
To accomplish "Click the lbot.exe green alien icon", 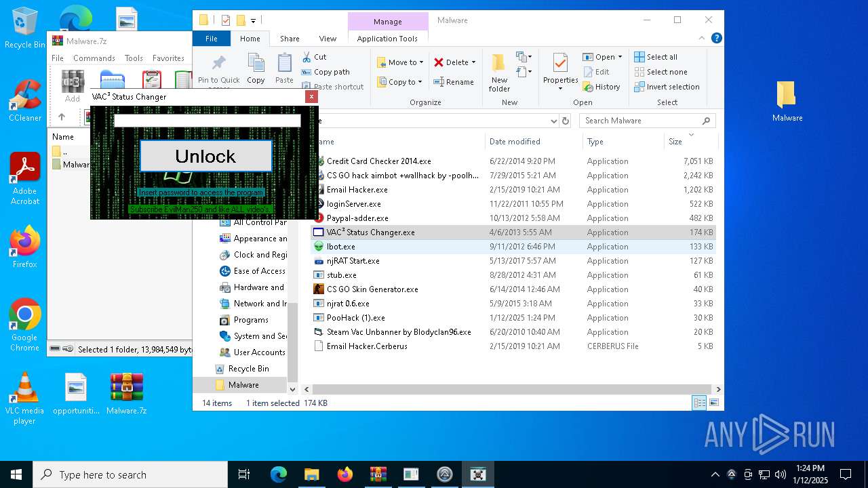I will click(319, 247).
